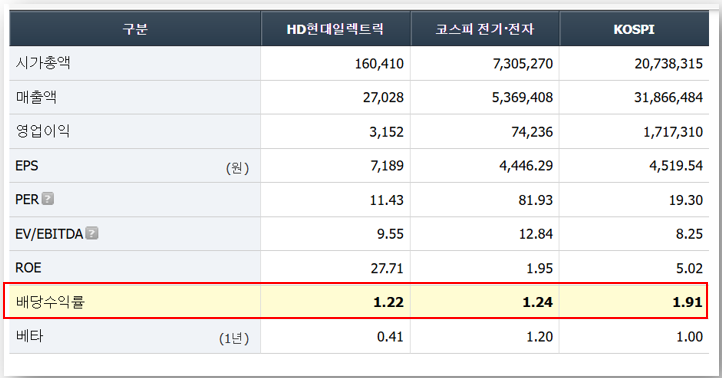Viewport: 722px width, 378px height.
Task: Click EV/EBITDA value 12.84
Action: point(536,234)
